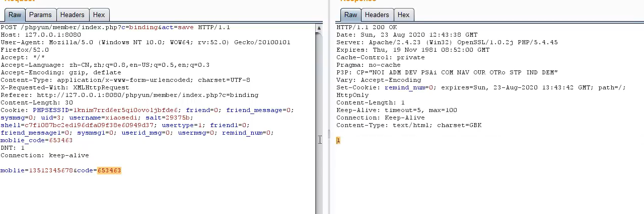
Task: Click the Accept-Language header line
Action: tap(105, 65)
